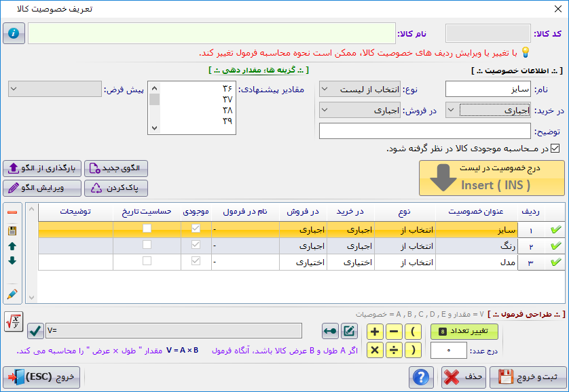Toggle موجودی checkbox in the رنگ row
The image size is (569, 392).
196,245
